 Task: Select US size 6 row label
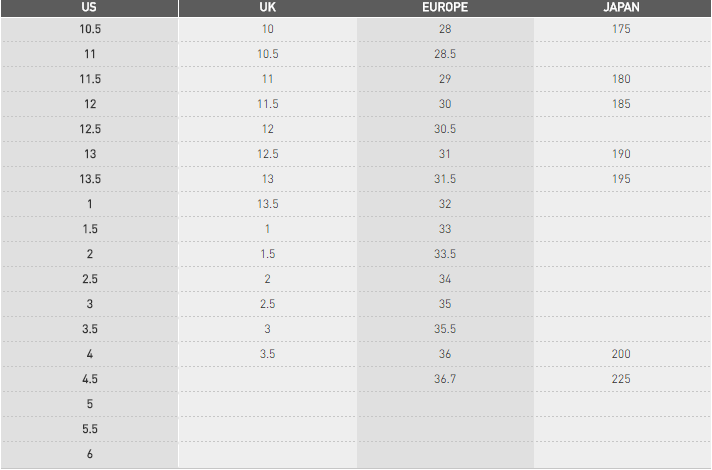click(90, 454)
